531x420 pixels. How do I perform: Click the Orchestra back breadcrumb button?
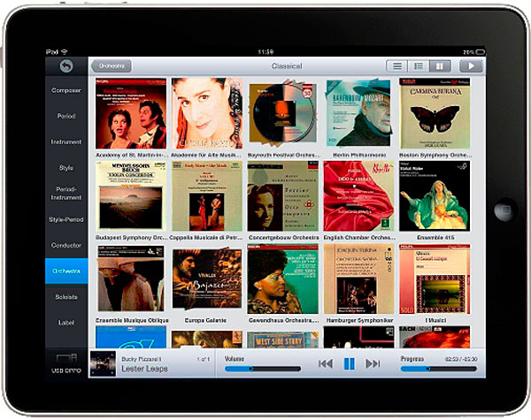point(112,66)
